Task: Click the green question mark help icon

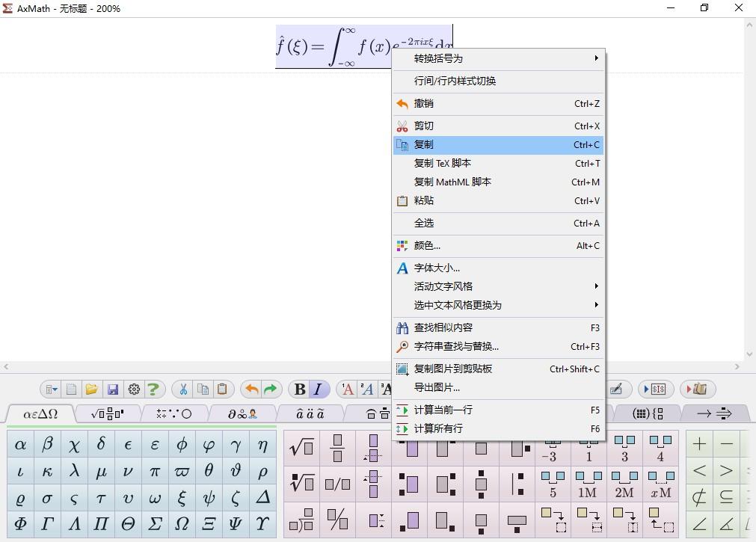Action: [153, 389]
